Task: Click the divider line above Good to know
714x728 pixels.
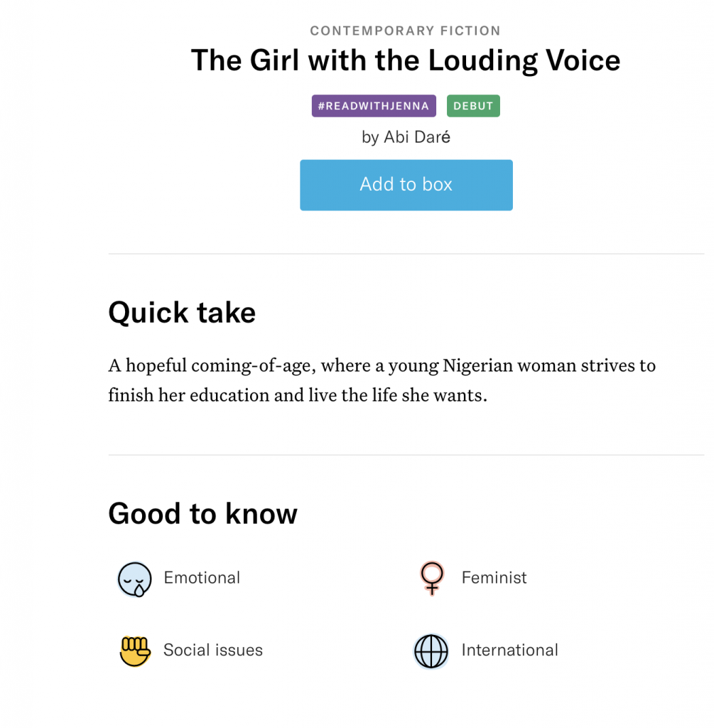Action: coord(406,455)
